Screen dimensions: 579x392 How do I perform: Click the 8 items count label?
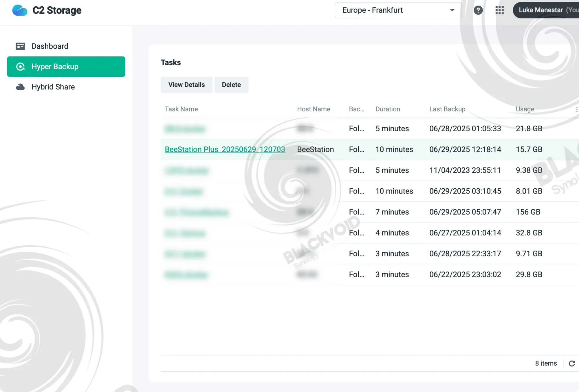coord(546,363)
